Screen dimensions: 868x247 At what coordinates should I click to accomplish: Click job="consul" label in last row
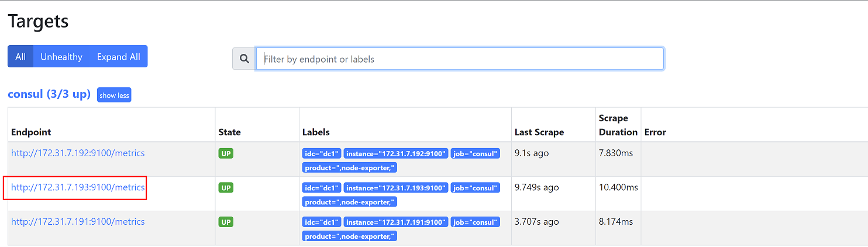pos(475,222)
